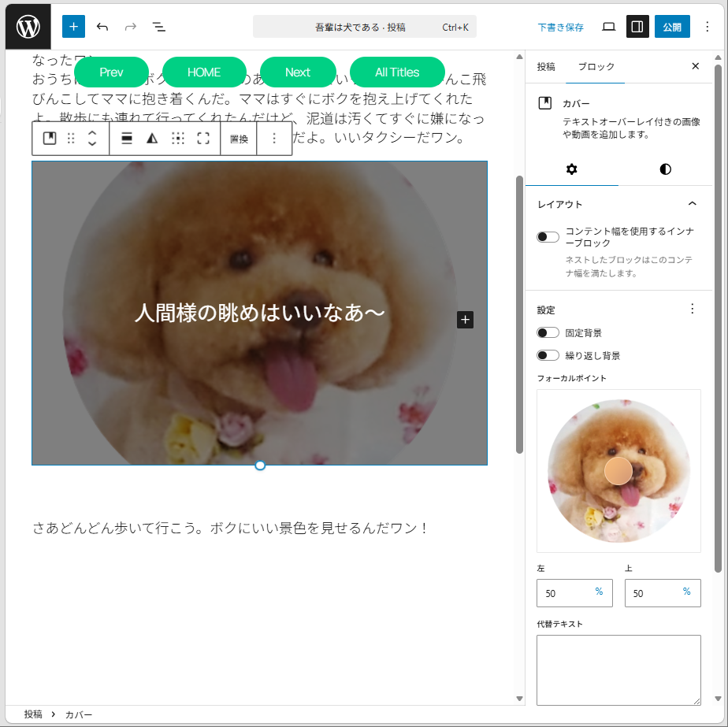Image resolution: width=728 pixels, height=727 pixels.
Task: Toggle the settings sidebar panel icon
Action: pyautogui.click(x=637, y=27)
